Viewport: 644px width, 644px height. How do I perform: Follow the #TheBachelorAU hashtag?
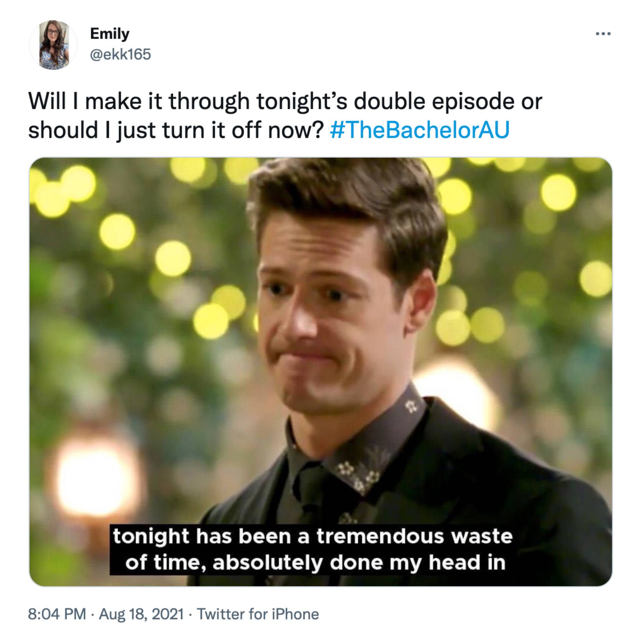coord(420,129)
